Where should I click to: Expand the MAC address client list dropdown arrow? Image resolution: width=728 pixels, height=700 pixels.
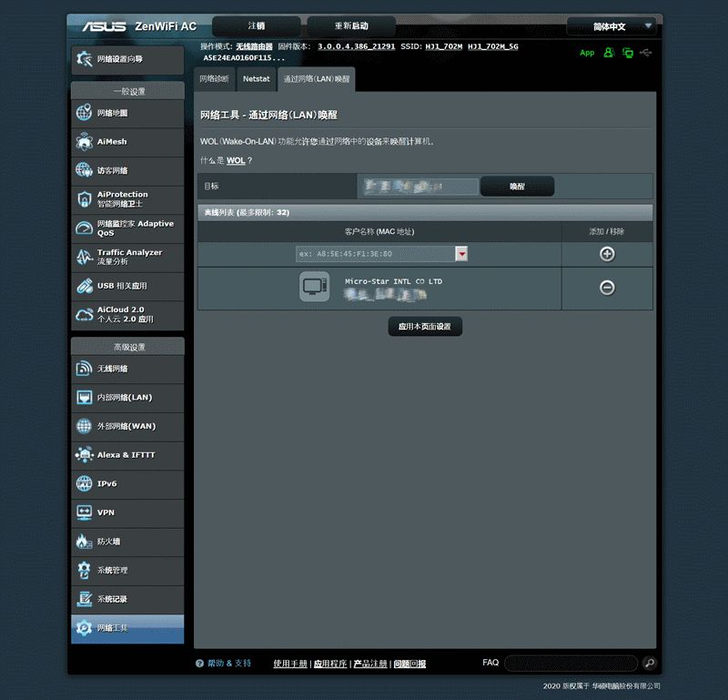click(x=461, y=254)
